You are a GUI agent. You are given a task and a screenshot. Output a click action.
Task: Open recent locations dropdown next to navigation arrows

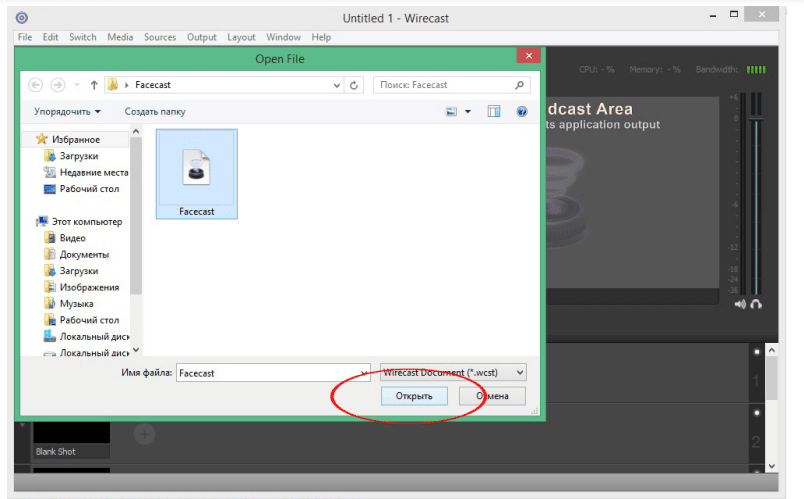(x=76, y=85)
